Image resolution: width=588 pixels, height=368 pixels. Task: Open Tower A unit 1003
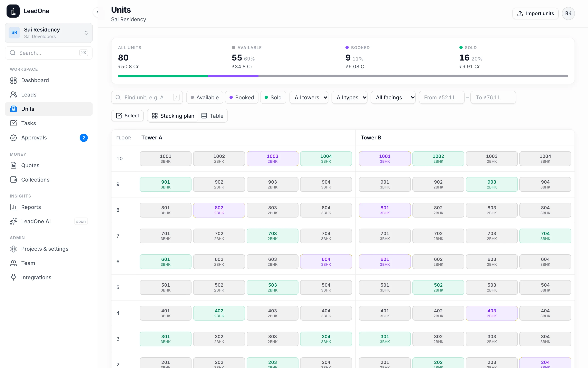coord(272,159)
